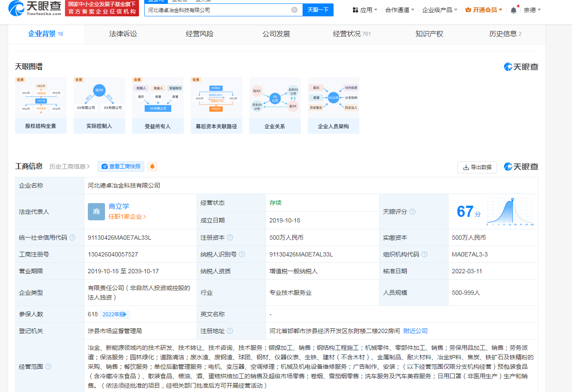This screenshot has height=392, width=572.
Task: Click help icon next to 纳税人识别号
Action: (242, 254)
